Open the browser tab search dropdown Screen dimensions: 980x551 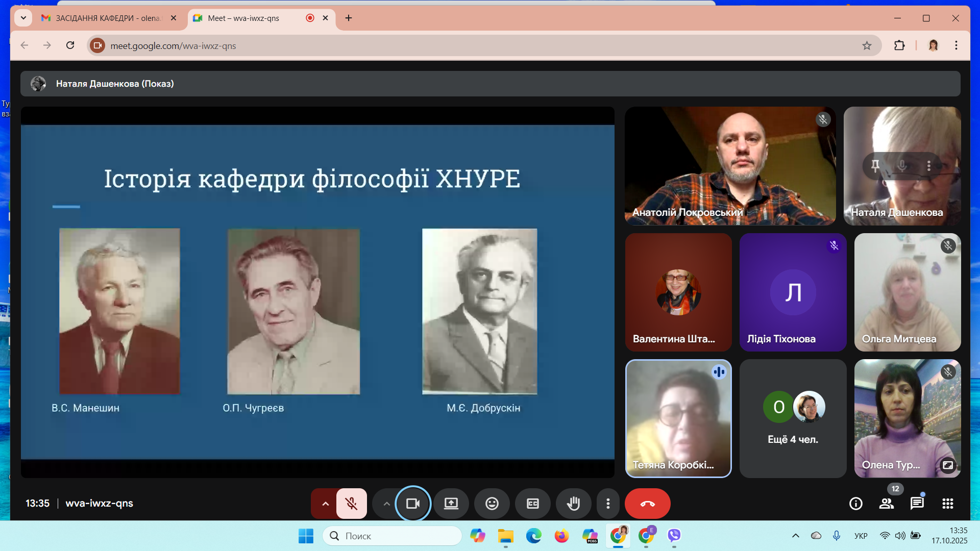(23, 18)
